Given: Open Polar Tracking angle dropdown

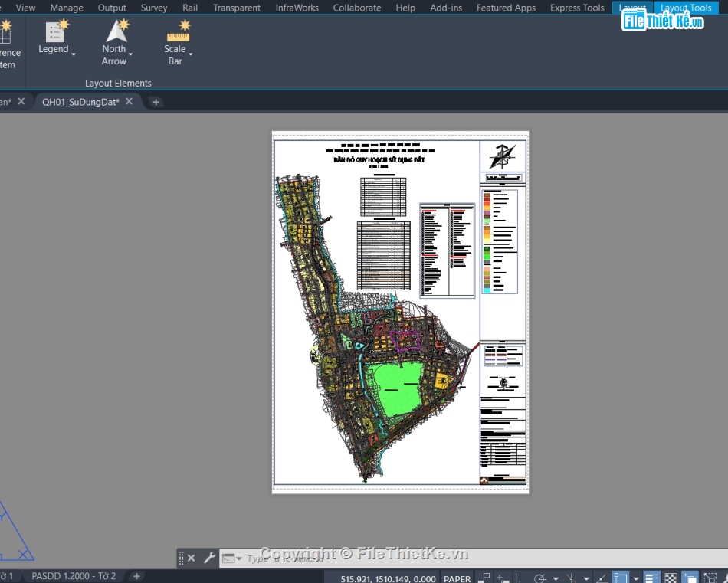Looking at the screenshot, I should 556,578.
